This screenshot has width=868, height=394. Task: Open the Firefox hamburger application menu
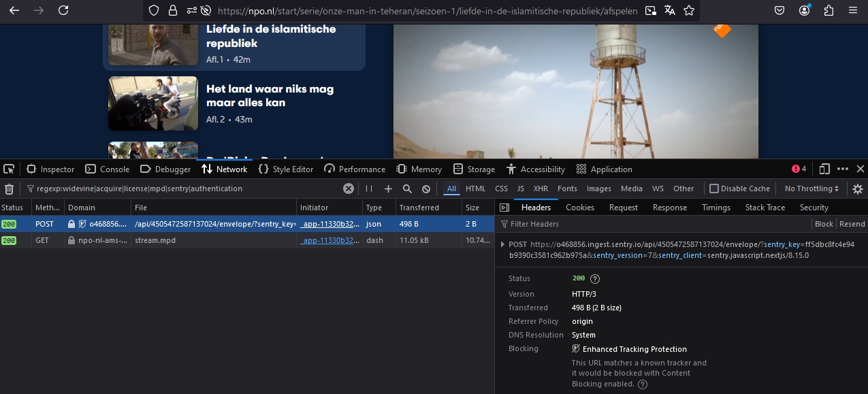(853, 10)
